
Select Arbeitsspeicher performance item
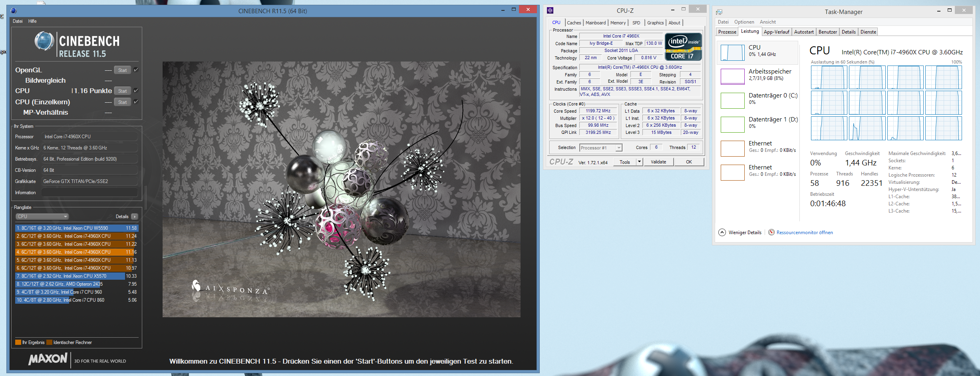point(758,76)
